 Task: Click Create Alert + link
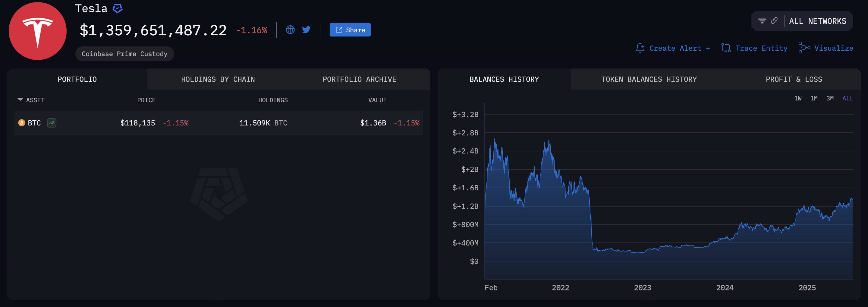pos(673,48)
